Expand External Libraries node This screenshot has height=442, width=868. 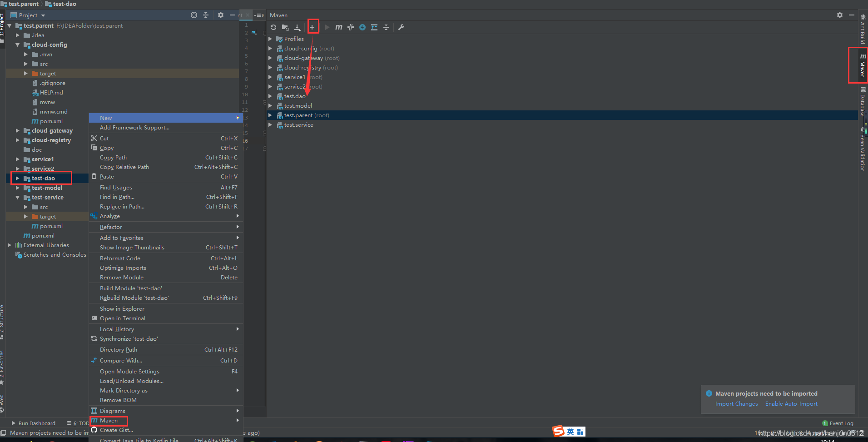[x=10, y=245]
